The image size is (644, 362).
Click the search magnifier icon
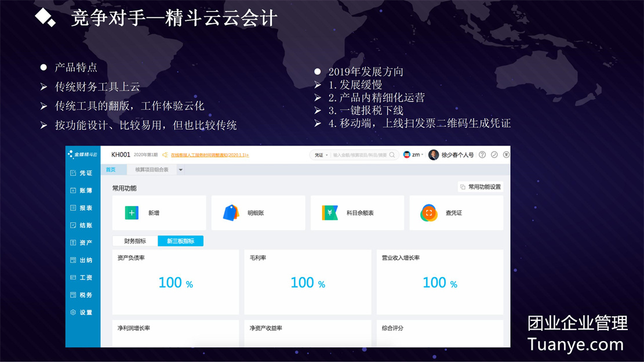[392, 155]
